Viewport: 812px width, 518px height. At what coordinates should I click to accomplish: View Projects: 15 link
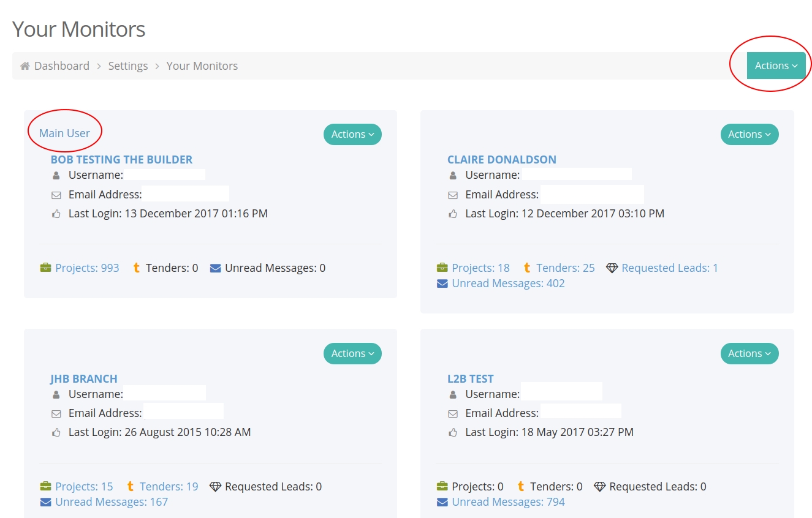point(84,486)
